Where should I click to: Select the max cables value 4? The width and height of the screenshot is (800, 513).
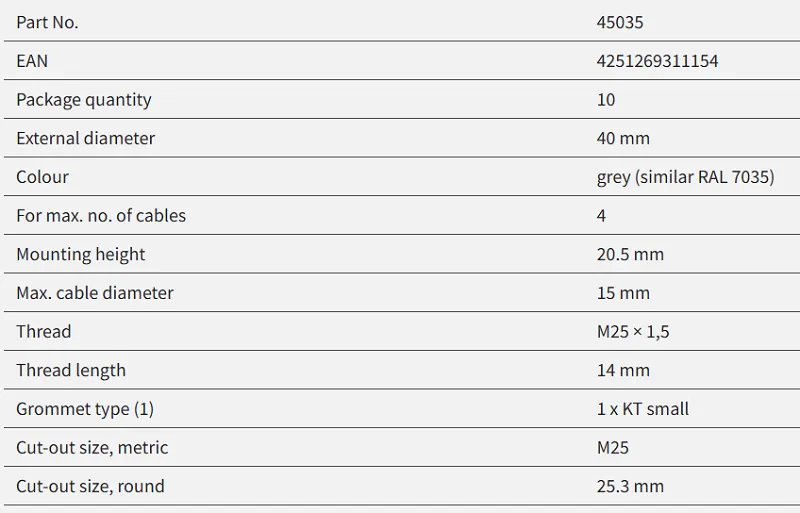coord(601,215)
